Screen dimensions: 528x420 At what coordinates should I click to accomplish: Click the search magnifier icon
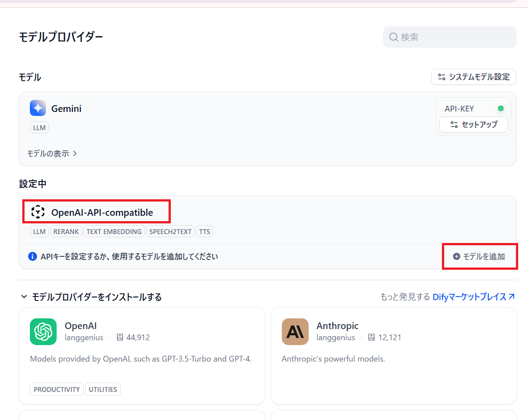(393, 37)
